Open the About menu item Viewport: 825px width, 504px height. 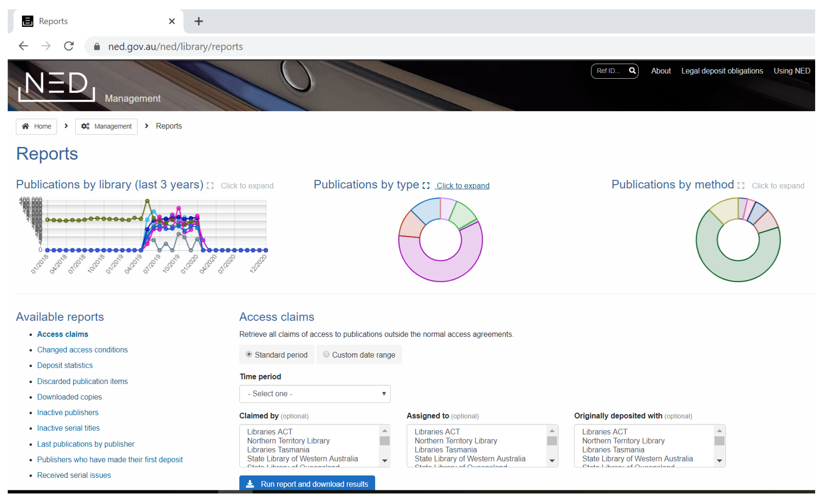tap(661, 71)
